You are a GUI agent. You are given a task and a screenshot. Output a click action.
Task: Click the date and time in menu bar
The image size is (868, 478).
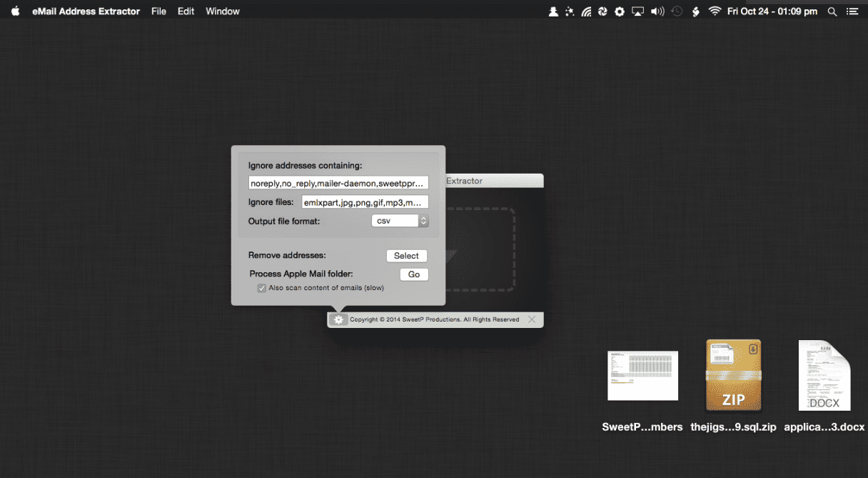point(772,11)
